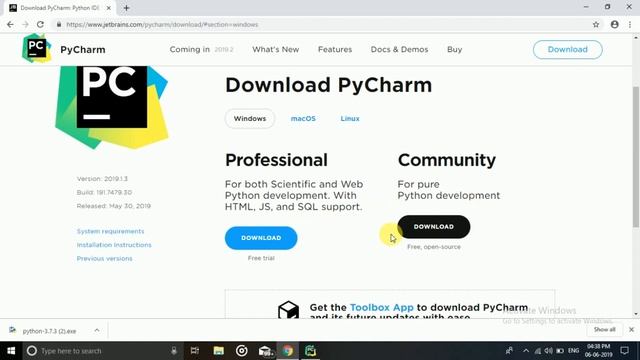The image size is (640, 360).
Task: Click the People tray icon
Action: pos(509,351)
